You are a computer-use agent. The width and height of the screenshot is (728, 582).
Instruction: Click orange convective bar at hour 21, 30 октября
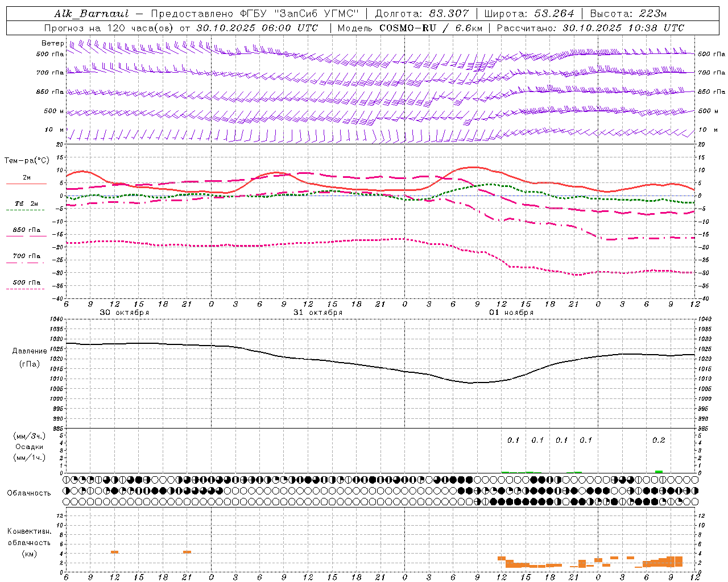(x=187, y=552)
